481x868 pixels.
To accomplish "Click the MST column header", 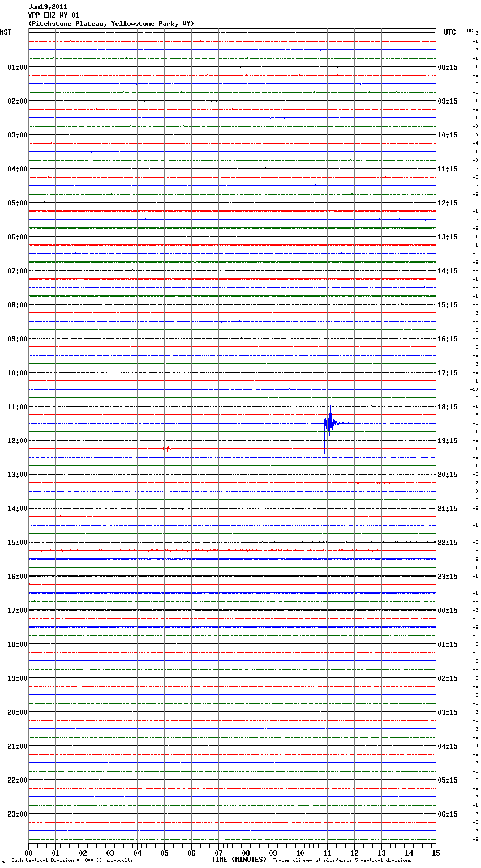I will 6,32.
